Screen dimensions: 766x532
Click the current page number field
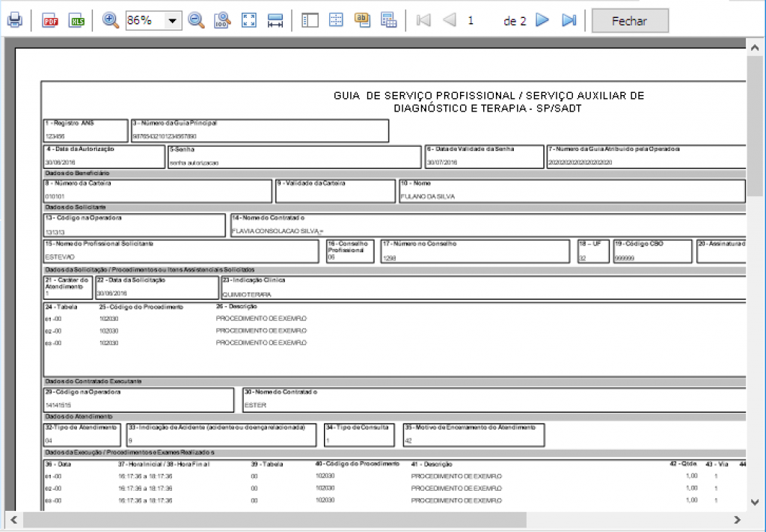[471, 21]
